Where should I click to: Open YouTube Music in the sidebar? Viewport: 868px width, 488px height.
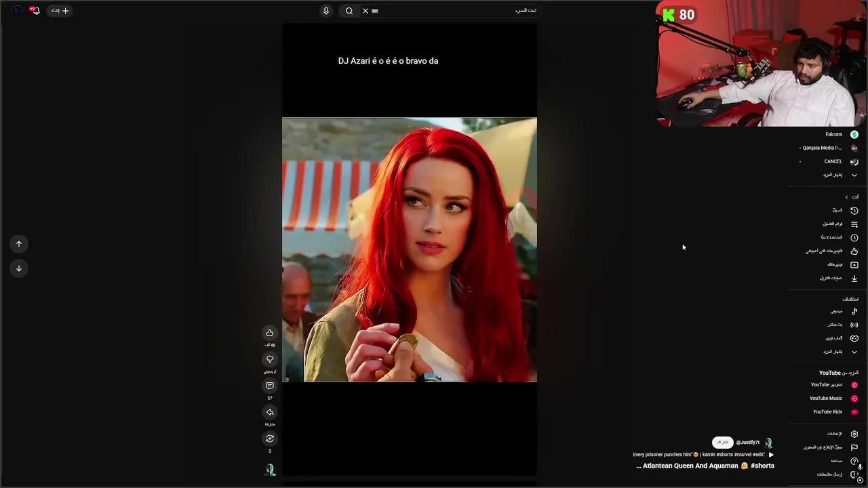click(x=833, y=399)
